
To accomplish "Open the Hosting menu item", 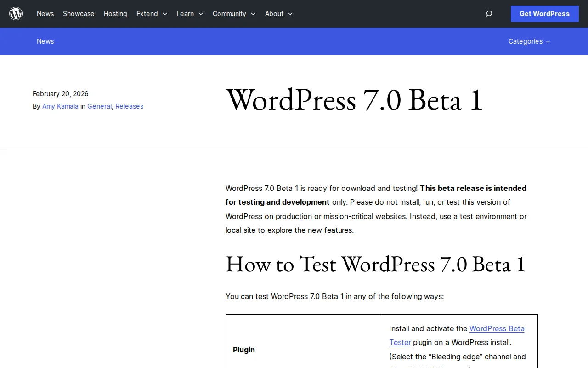I will (x=115, y=14).
